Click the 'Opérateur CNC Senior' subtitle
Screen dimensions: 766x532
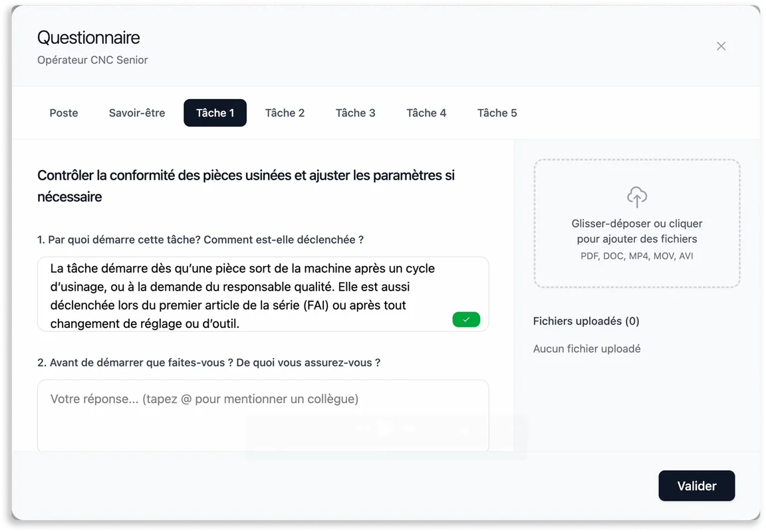pyautogui.click(x=92, y=61)
